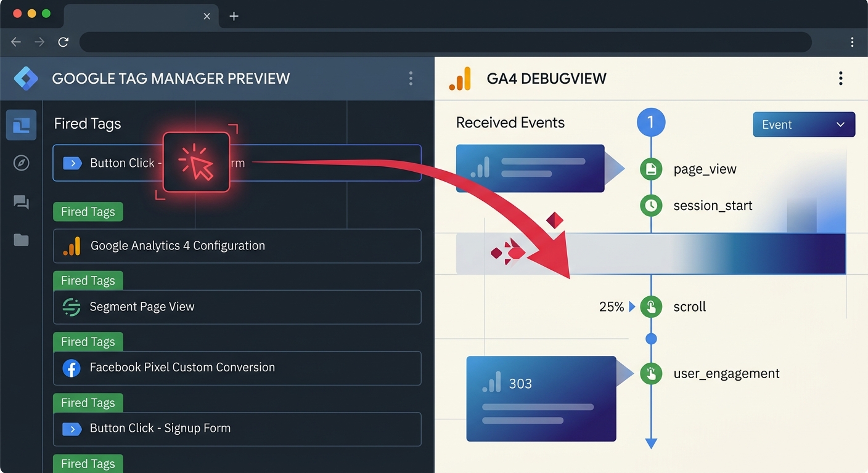Screen dimensions: 868x473
Task: Click the user_engagement event icon
Action: click(x=651, y=373)
